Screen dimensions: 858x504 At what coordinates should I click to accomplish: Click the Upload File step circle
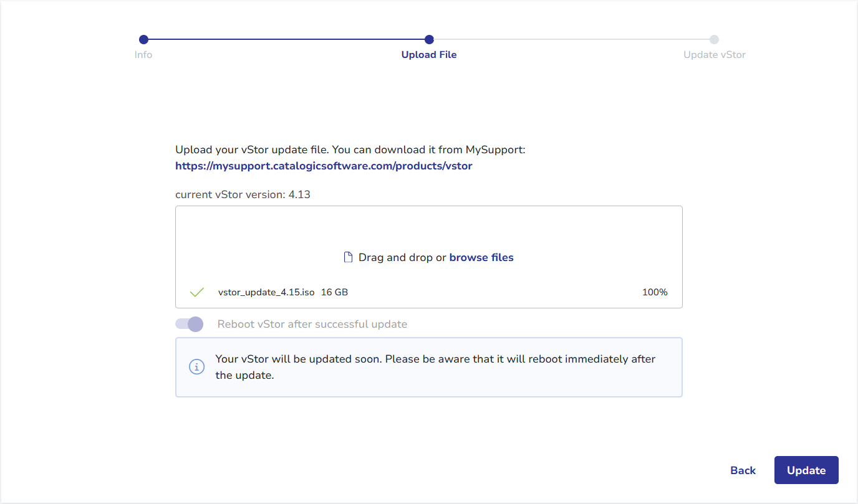pyautogui.click(x=429, y=39)
